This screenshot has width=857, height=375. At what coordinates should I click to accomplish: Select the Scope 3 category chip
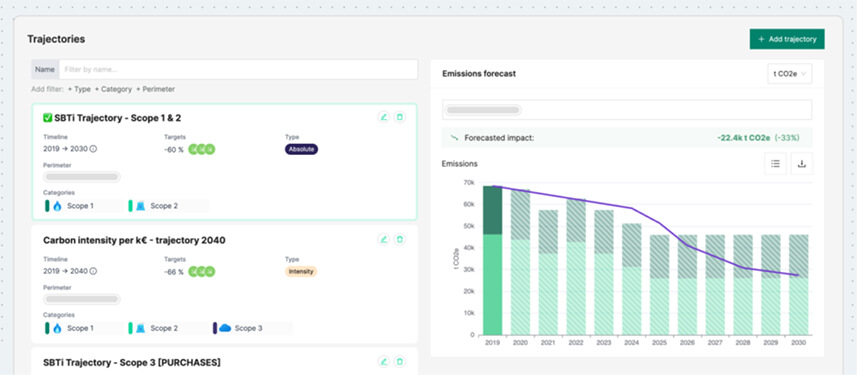click(252, 328)
